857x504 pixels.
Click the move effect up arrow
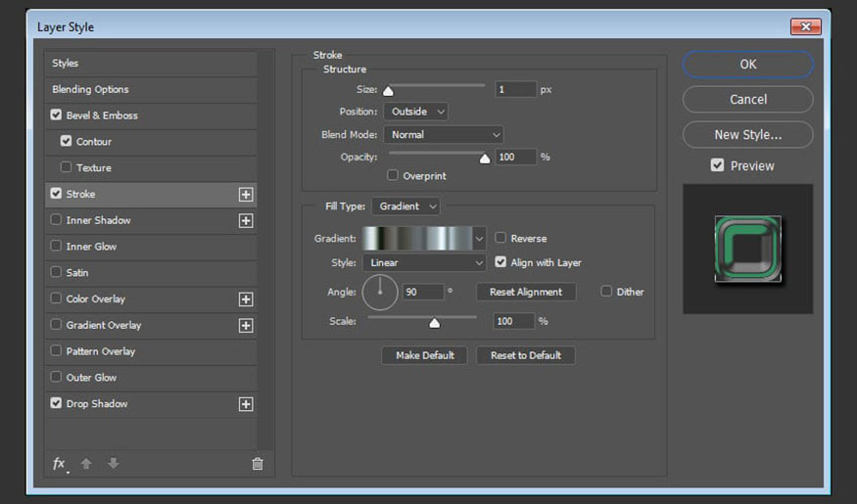click(86, 464)
